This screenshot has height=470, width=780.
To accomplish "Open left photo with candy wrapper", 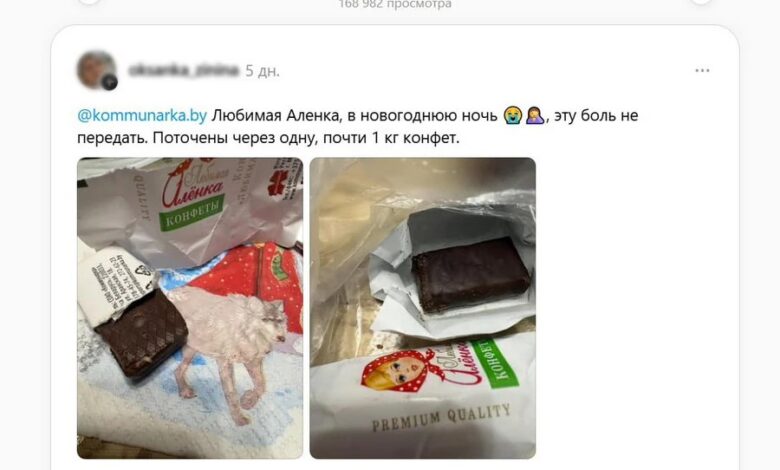I will pyautogui.click(x=190, y=308).
